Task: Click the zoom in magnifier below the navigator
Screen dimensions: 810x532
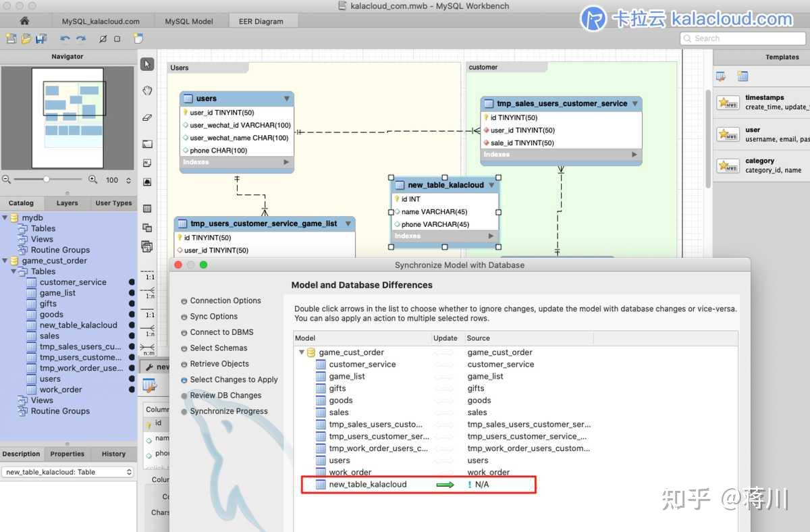Action: (x=92, y=180)
